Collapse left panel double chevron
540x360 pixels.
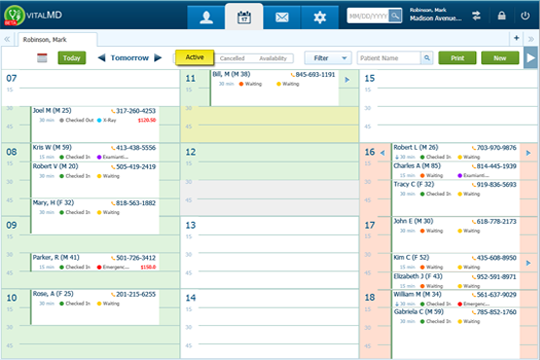coord(7,39)
